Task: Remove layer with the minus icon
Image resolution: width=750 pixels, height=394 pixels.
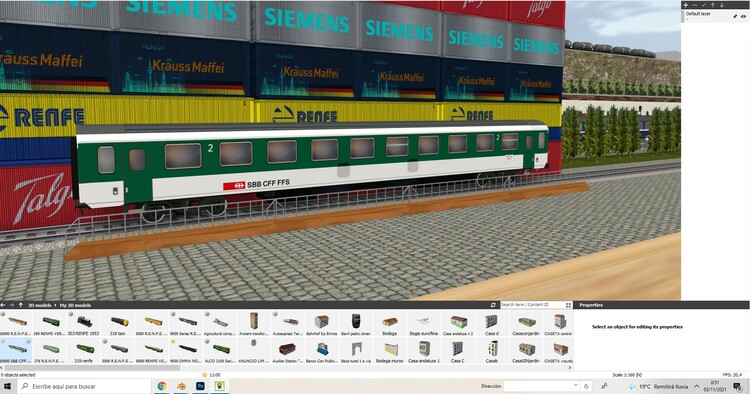Action: point(695,5)
